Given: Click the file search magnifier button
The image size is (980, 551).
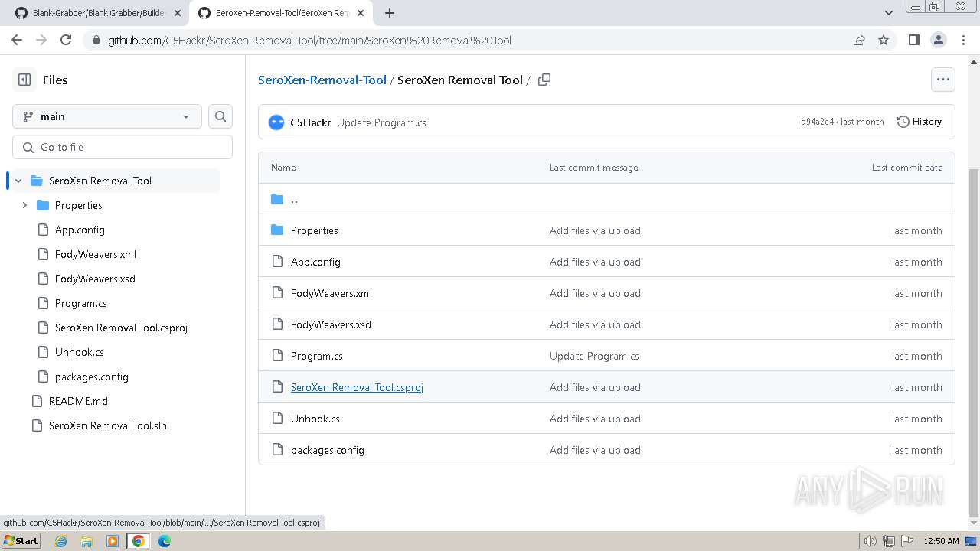Looking at the screenshot, I should click(x=220, y=116).
